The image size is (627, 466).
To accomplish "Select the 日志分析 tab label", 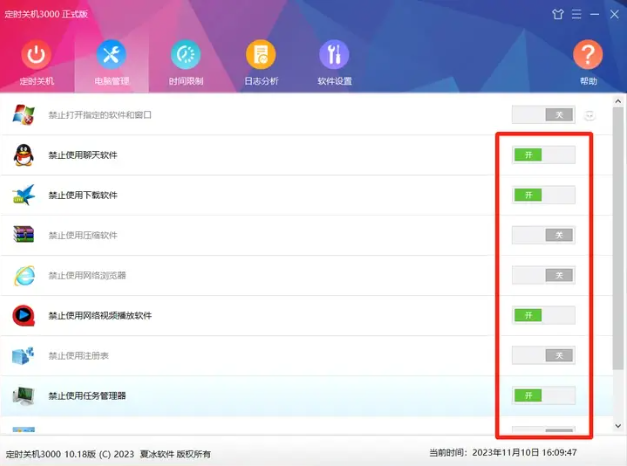I will (x=261, y=81).
